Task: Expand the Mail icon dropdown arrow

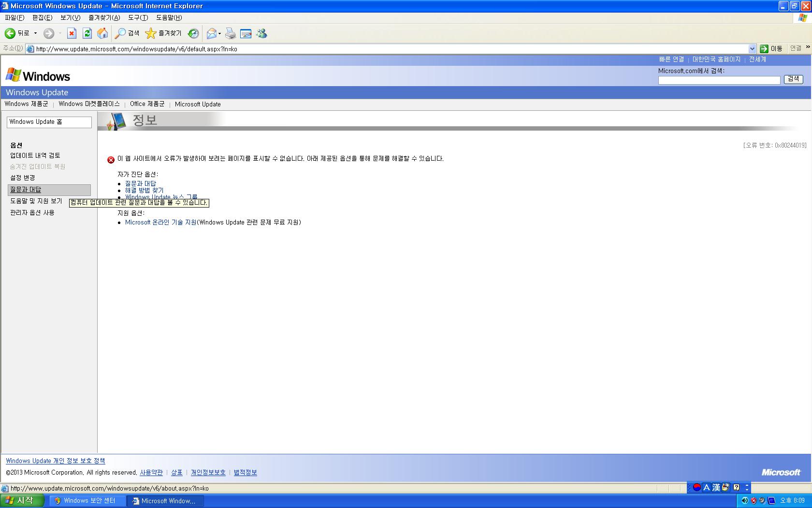Action: click(x=219, y=33)
